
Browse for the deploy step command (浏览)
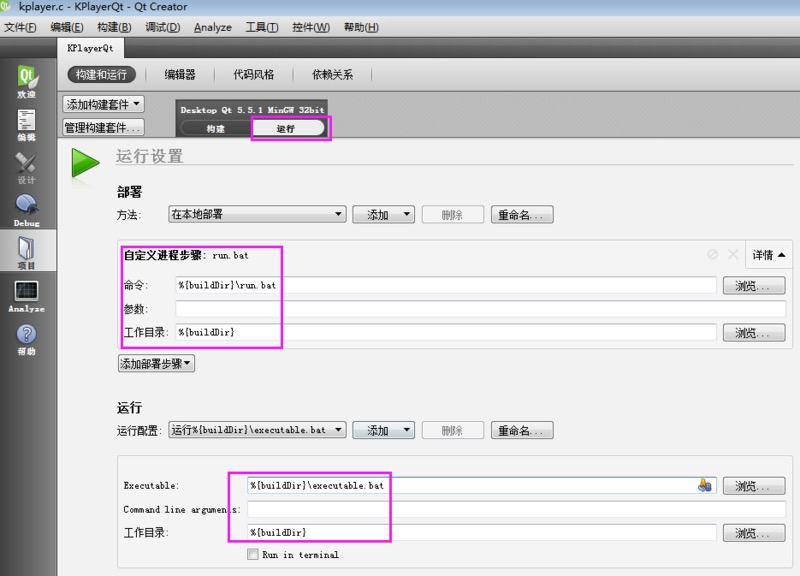754,286
